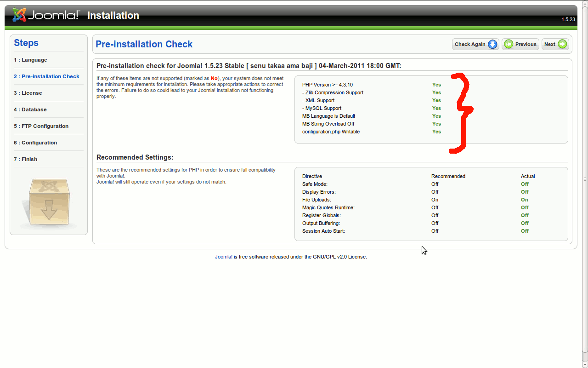The image size is (588, 368).
Task: Click the Installation header title
Action: tap(113, 15)
